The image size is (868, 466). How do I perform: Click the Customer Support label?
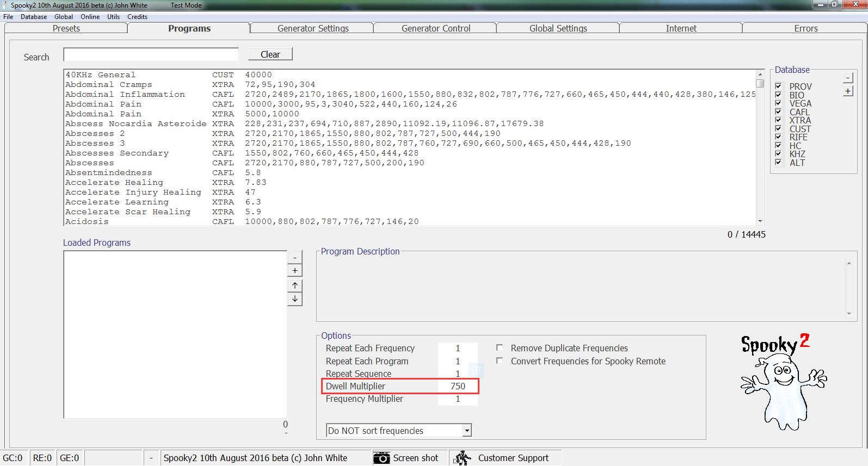(513, 458)
